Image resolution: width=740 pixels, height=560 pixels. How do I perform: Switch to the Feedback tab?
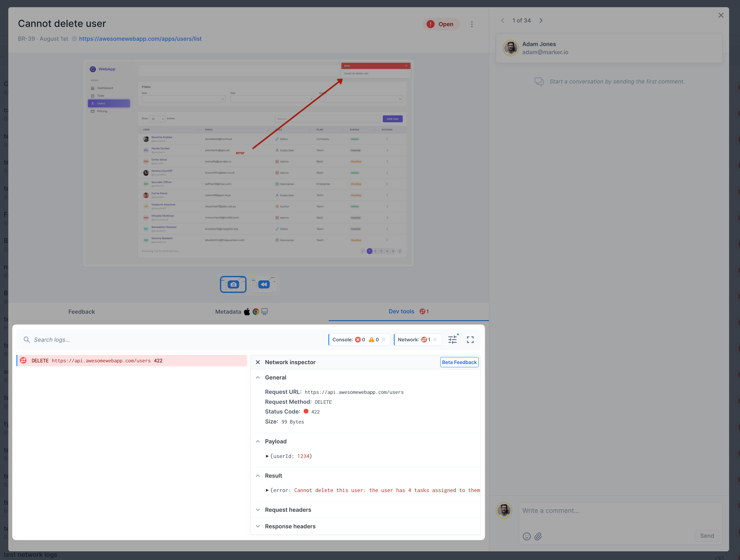click(x=82, y=312)
